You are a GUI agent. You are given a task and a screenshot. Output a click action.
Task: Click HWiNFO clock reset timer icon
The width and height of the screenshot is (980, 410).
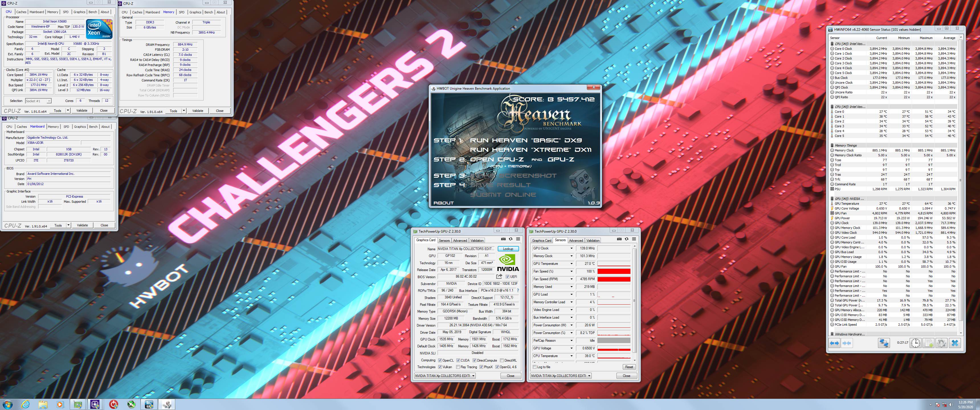(x=915, y=343)
